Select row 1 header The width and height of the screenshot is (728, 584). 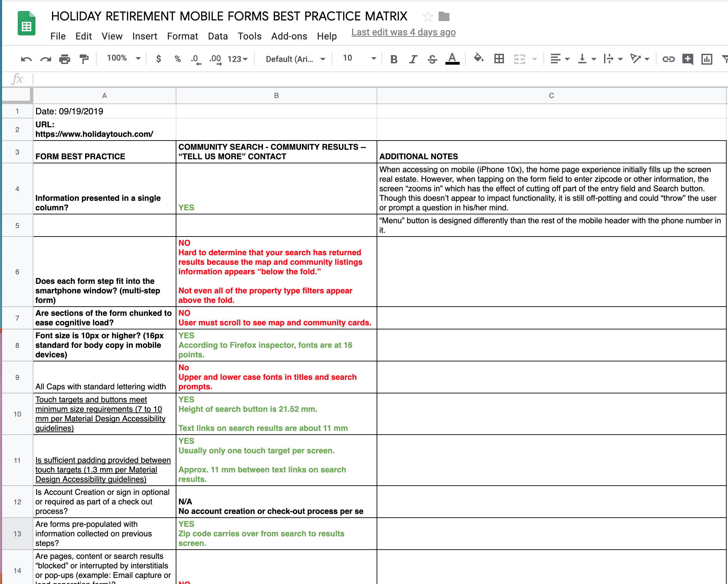pyautogui.click(x=17, y=111)
